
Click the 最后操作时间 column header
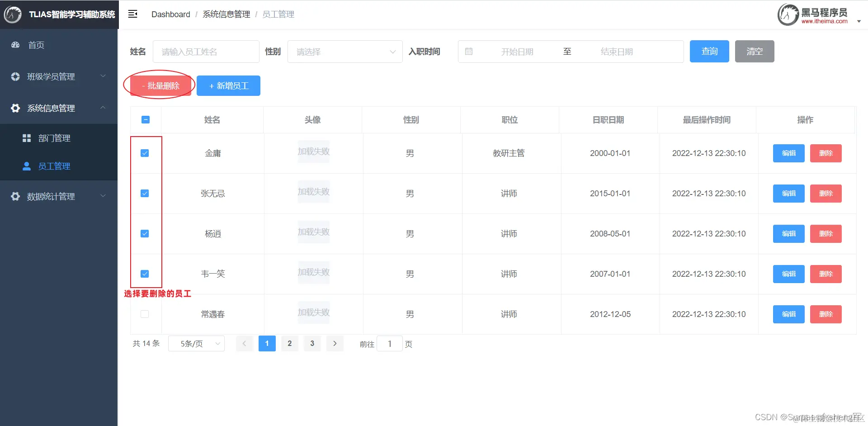click(x=707, y=120)
